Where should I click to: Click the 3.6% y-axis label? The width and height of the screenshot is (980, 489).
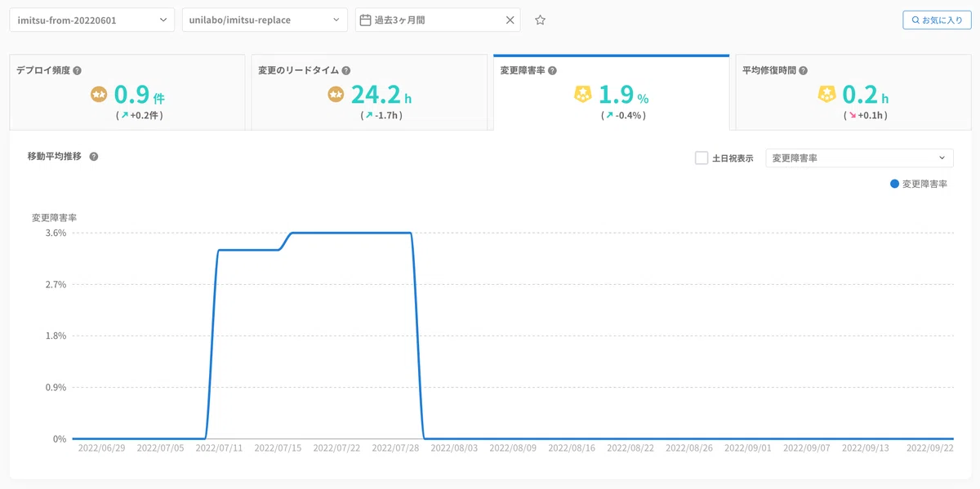[56, 233]
